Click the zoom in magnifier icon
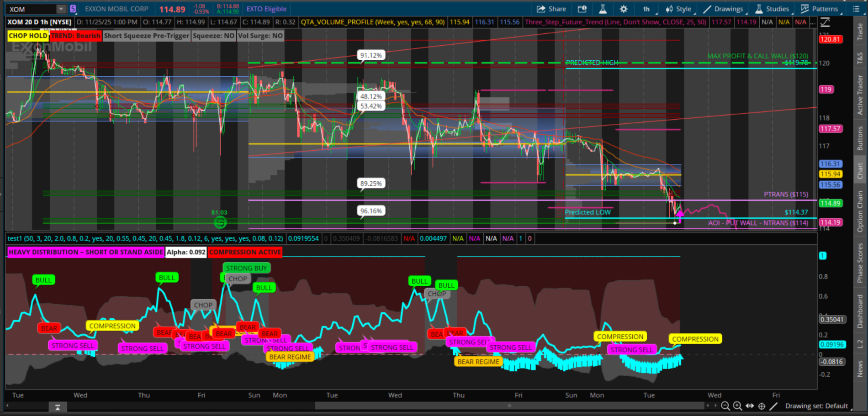Viewport: 868px width, 416px height. pos(737,406)
